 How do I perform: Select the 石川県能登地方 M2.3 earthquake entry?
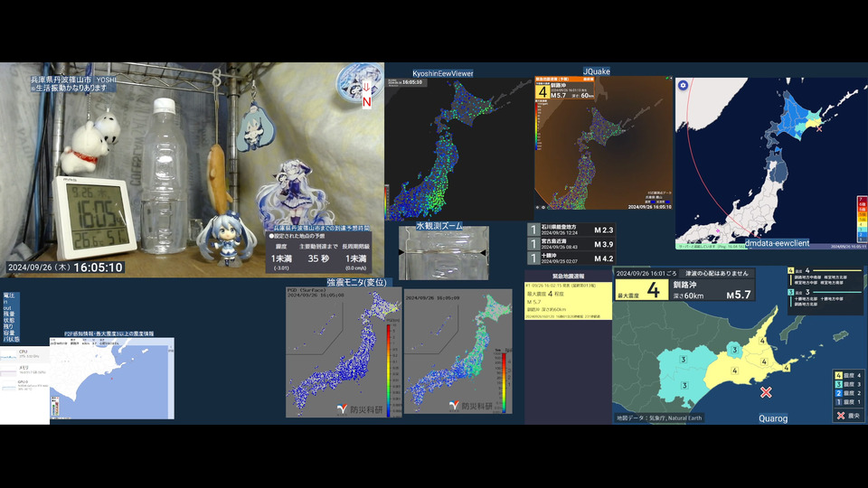tap(571, 230)
